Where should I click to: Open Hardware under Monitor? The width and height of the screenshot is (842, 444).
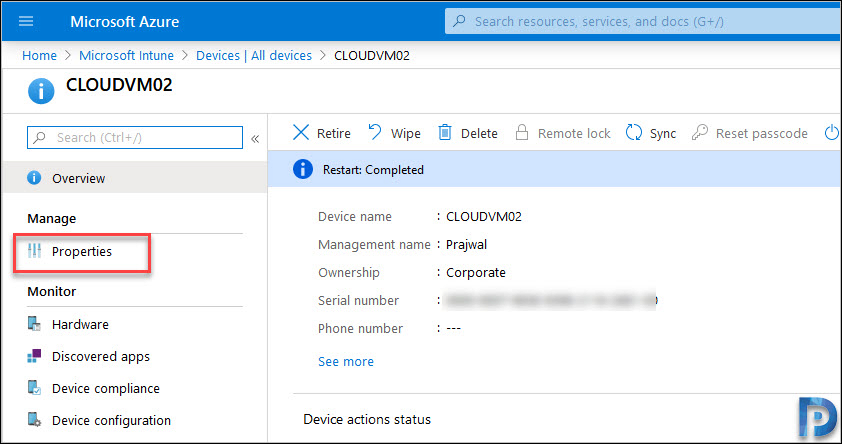[80, 324]
